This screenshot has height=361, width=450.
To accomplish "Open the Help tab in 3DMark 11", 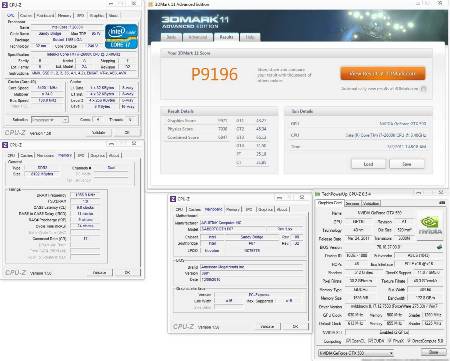I will click(x=250, y=37).
